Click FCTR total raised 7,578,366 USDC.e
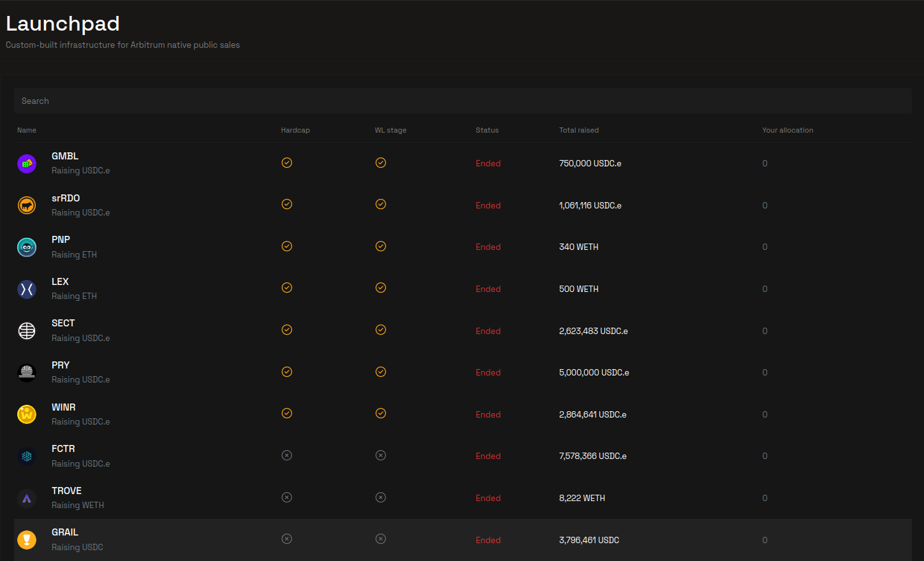924x561 pixels. (x=592, y=456)
